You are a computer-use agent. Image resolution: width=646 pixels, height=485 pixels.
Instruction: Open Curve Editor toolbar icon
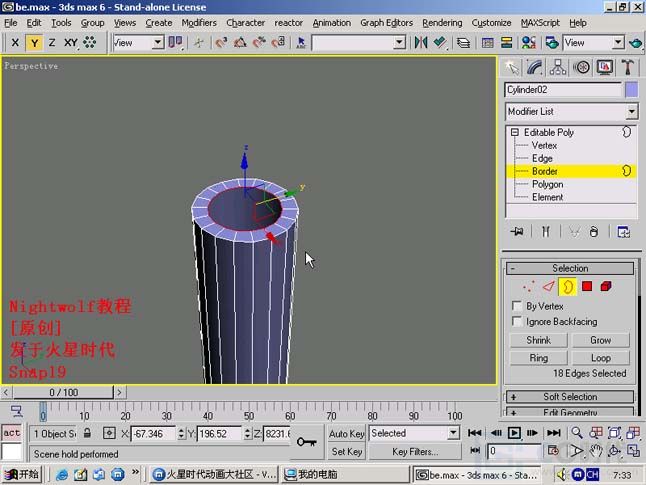[x=487, y=42]
